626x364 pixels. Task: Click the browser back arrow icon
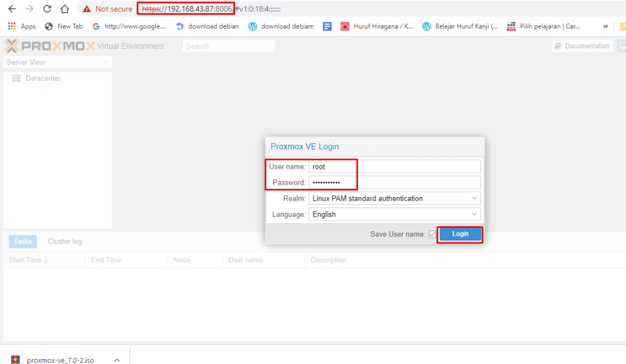(12, 9)
